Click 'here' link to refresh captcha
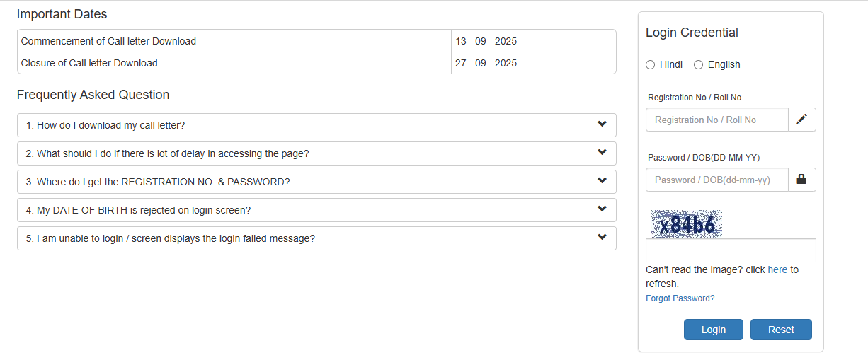The width and height of the screenshot is (868, 360). 777,269
